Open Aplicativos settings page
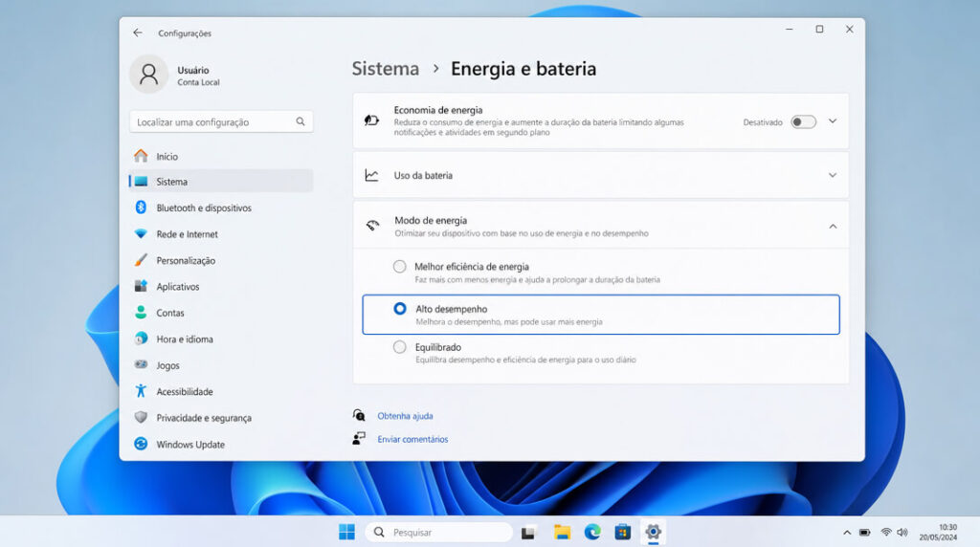The image size is (980, 547). pyautogui.click(x=221, y=287)
